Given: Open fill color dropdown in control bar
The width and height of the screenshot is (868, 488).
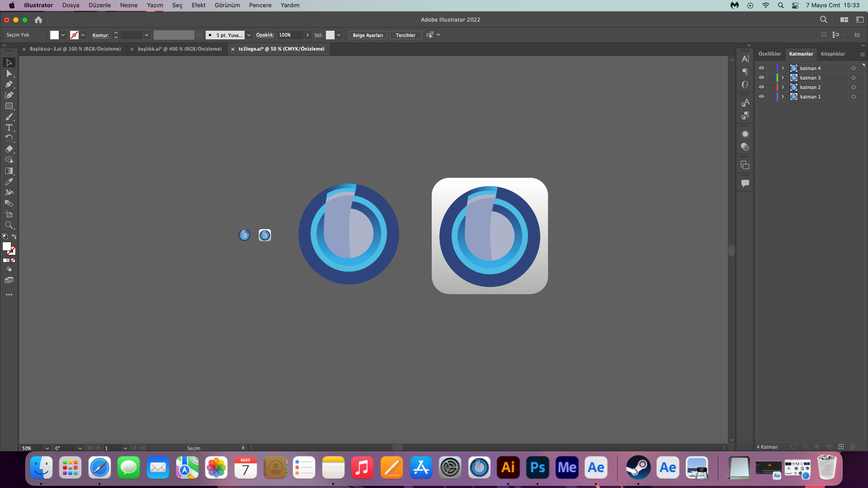Looking at the screenshot, I should click(x=63, y=35).
